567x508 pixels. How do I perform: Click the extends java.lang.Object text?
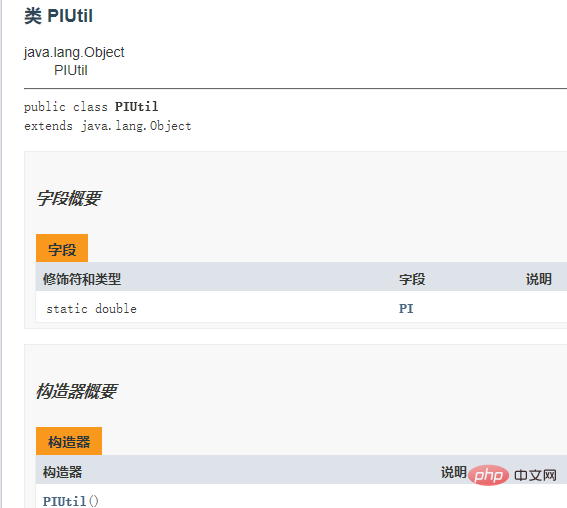coord(108,126)
